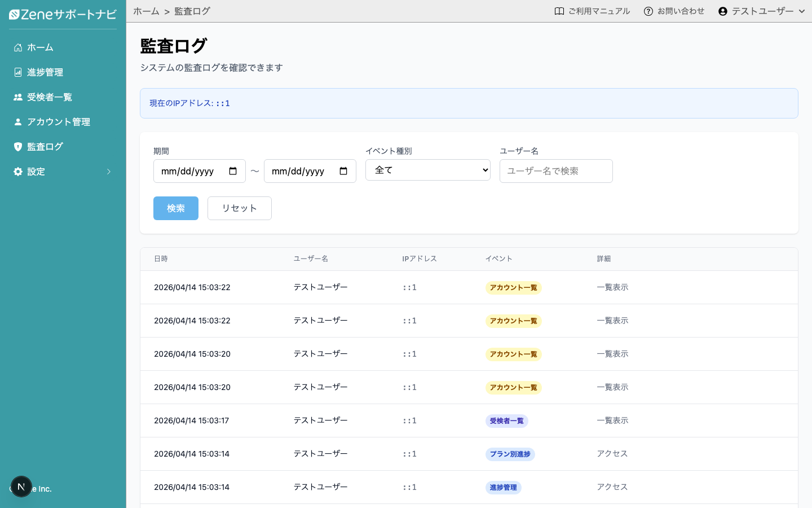
Task: Click 一覧表示 in the 15:03:17 row
Action: pyautogui.click(x=612, y=421)
